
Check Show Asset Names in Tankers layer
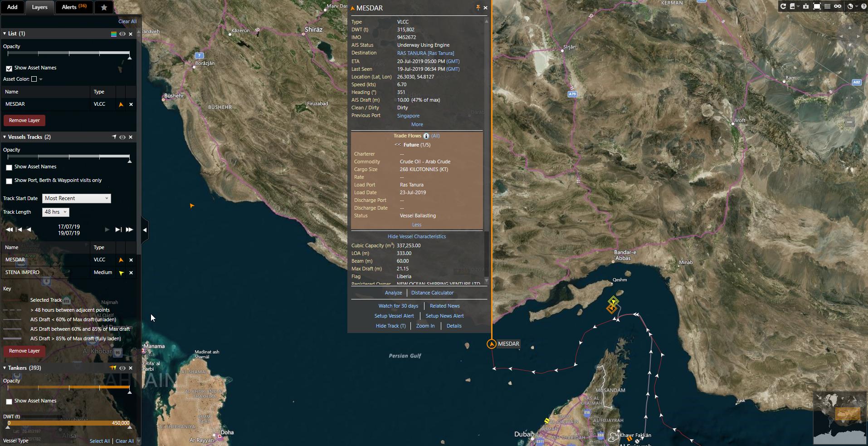click(9, 402)
